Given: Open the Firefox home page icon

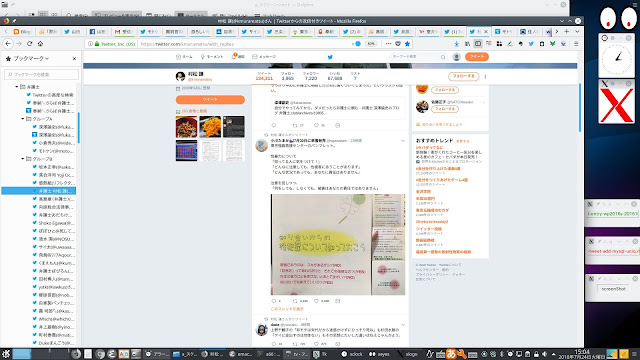Looking at the screenshot, I should 40,44.
